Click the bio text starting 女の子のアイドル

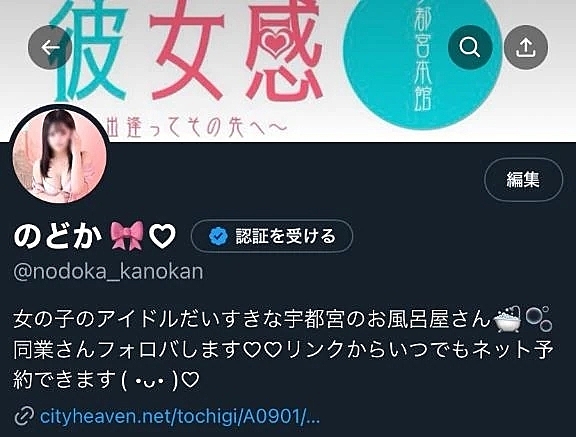pyautogui.click(x=283, y=349)
